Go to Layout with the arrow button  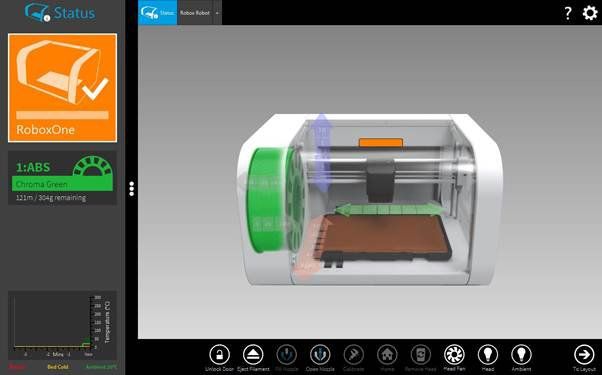point(584,355)
